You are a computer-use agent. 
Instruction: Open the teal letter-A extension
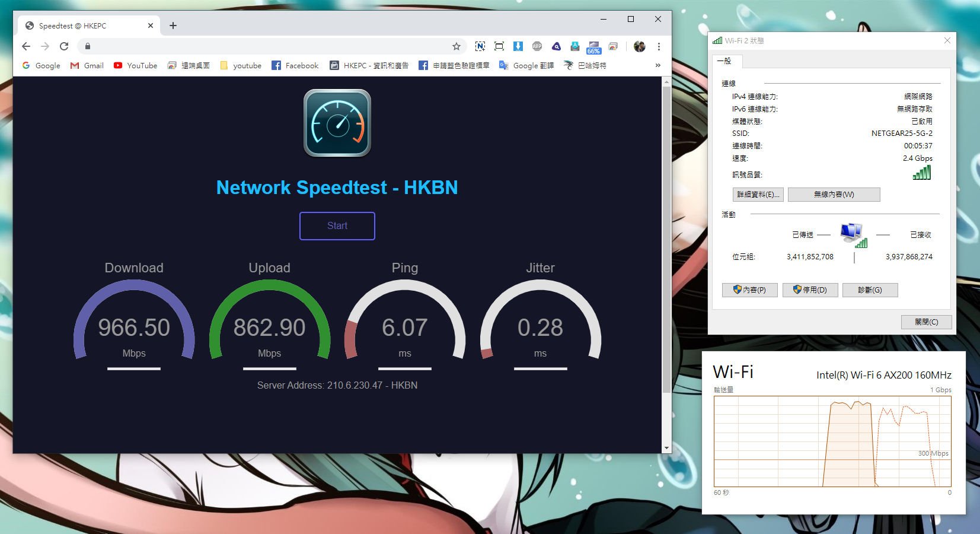(575, 46)
